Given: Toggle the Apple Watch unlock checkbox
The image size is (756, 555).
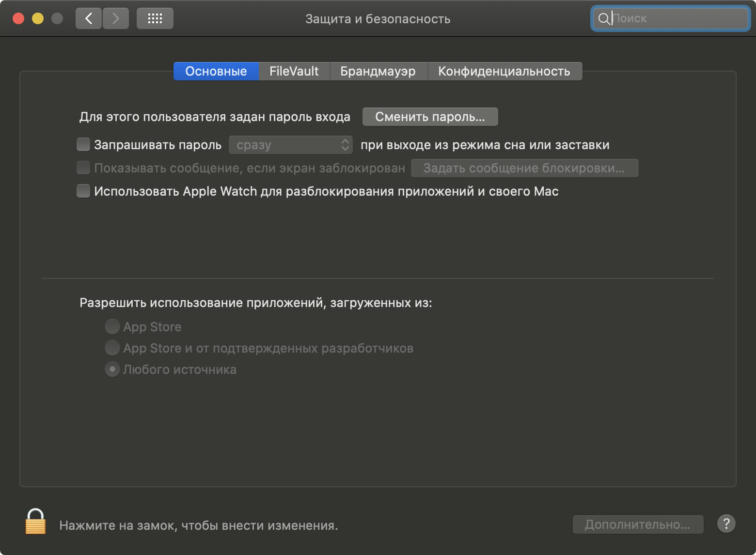Looking at the screenshot, I should click(83, 191).
